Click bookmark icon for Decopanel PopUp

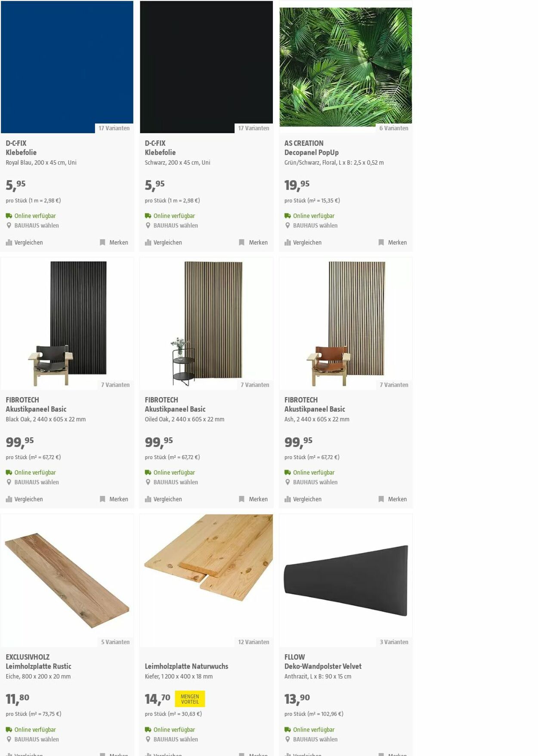pos(381,243)
